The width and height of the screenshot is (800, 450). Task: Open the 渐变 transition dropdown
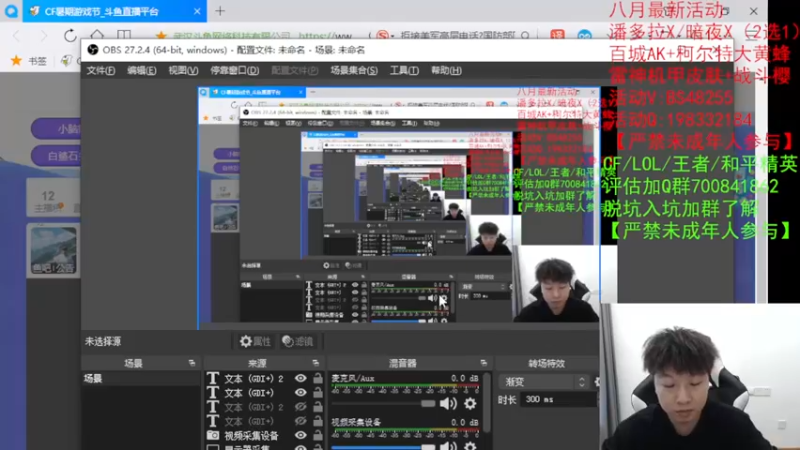(544, 382)
